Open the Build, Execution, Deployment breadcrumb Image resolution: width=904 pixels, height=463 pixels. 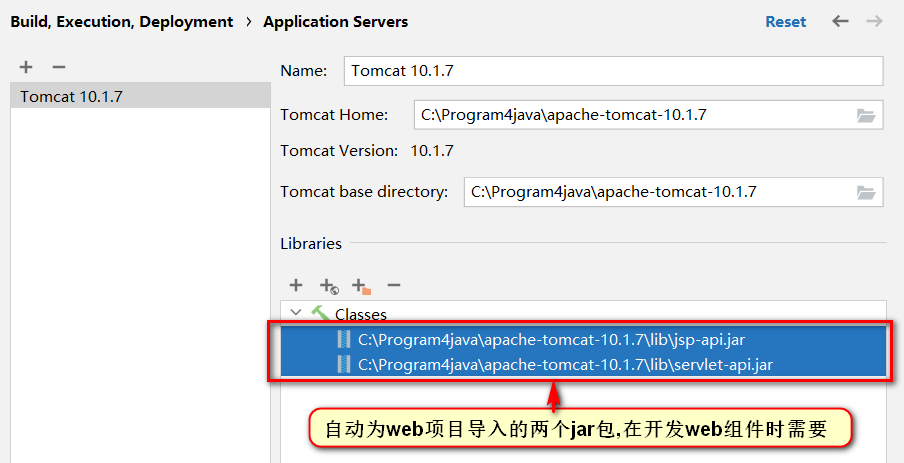coord(121,22)
